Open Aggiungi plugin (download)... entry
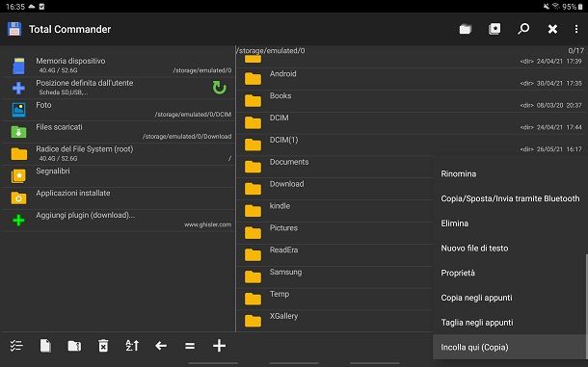The width and height of the screenshot is (588, 367). (x=118, y=220)
